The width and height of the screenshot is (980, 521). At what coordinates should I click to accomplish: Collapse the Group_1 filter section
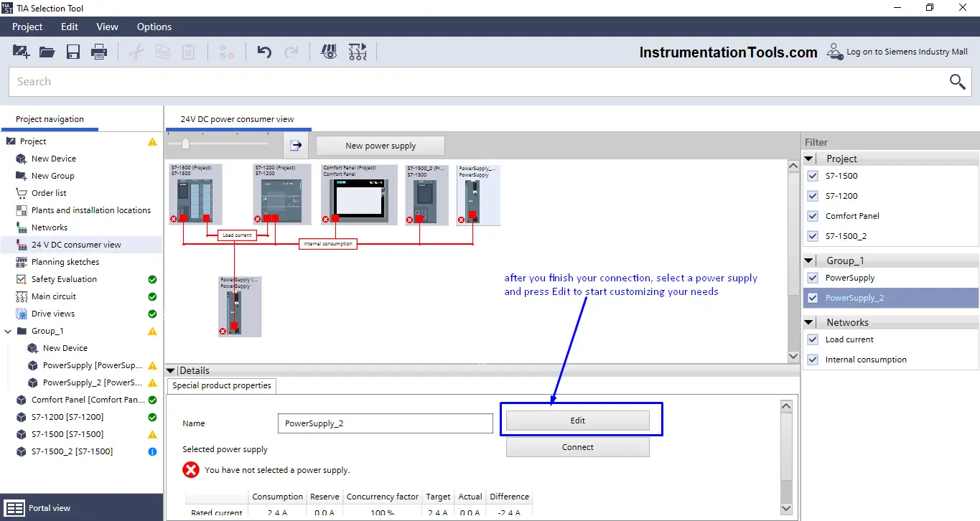pos(809,260)
